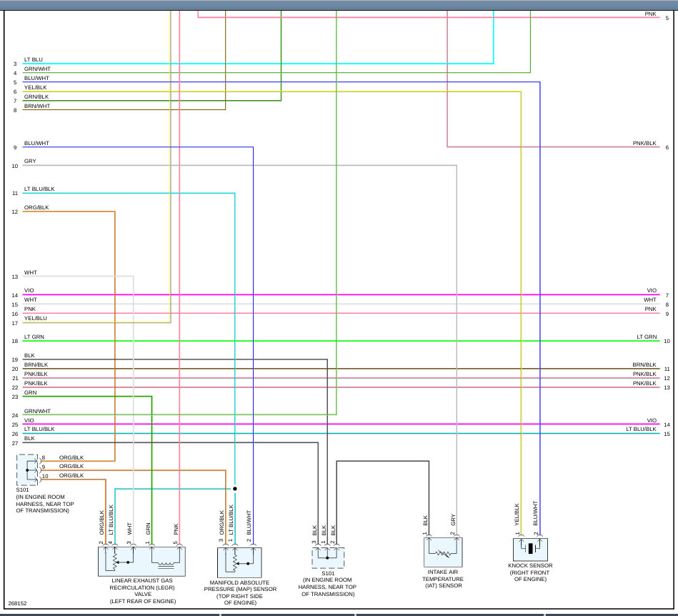Click the VIO label at right pin 7
Screen dimensions: 678x616
tap(652, 290)
